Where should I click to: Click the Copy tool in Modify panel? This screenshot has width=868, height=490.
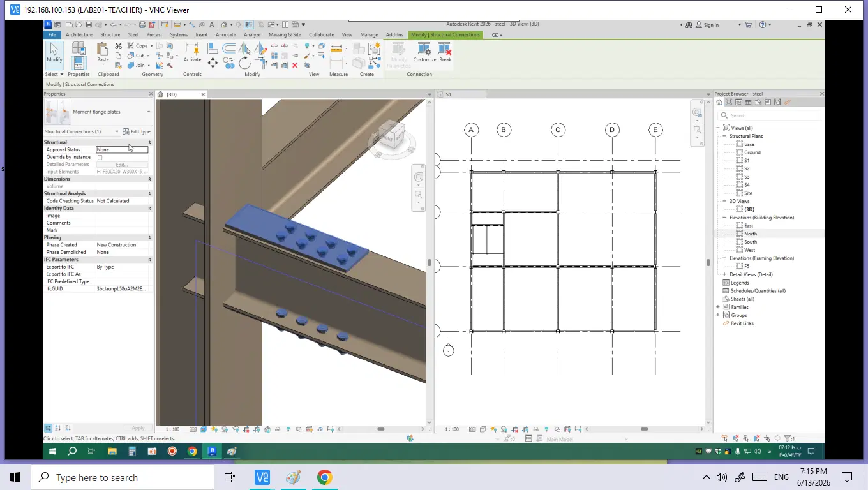228,63
